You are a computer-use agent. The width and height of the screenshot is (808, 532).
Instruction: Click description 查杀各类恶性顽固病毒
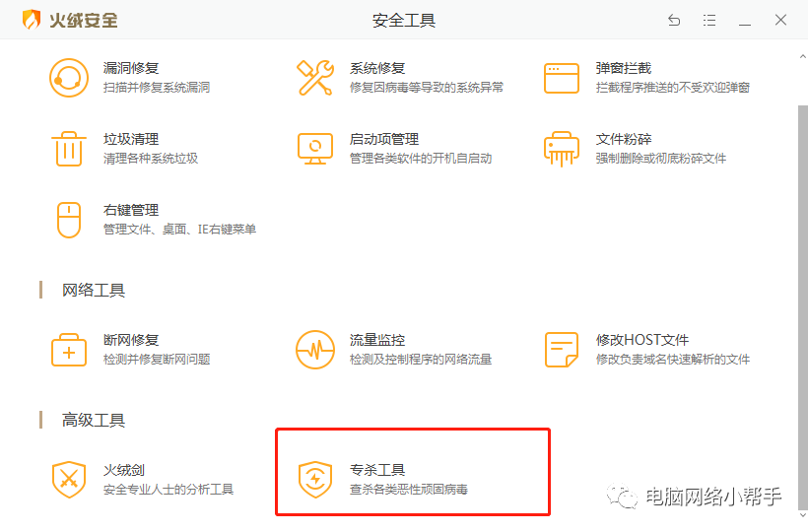408,490
